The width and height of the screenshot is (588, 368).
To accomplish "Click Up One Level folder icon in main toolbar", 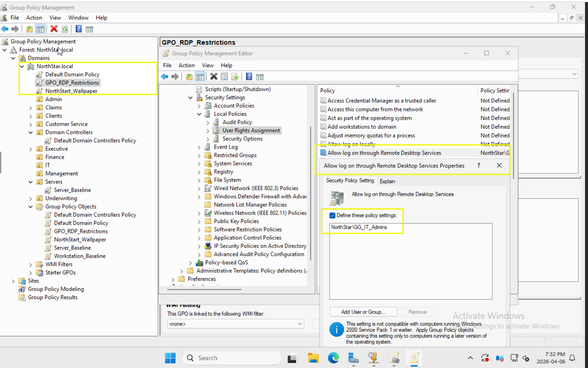I will [x=29, y=29].
